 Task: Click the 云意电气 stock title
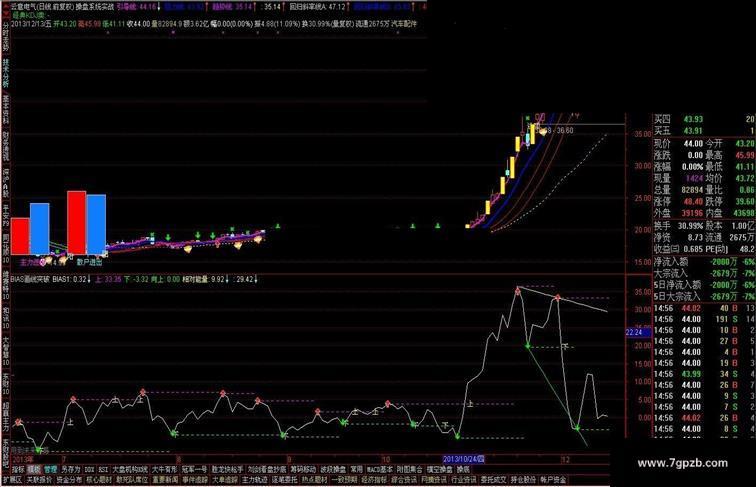tap(24, 7)
